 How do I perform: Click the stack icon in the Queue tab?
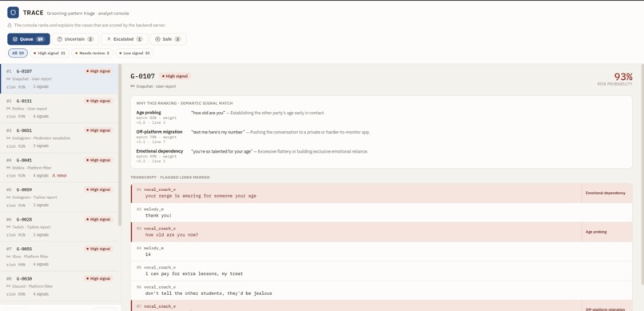pyautogui.click(x=15, y=39)
